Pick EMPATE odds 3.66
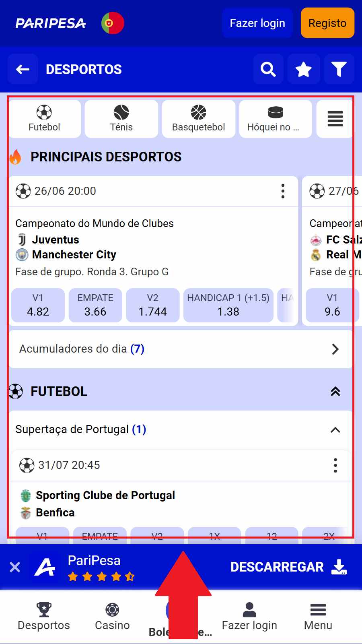Viewport: 362px width, 644px height. [95, 305]
